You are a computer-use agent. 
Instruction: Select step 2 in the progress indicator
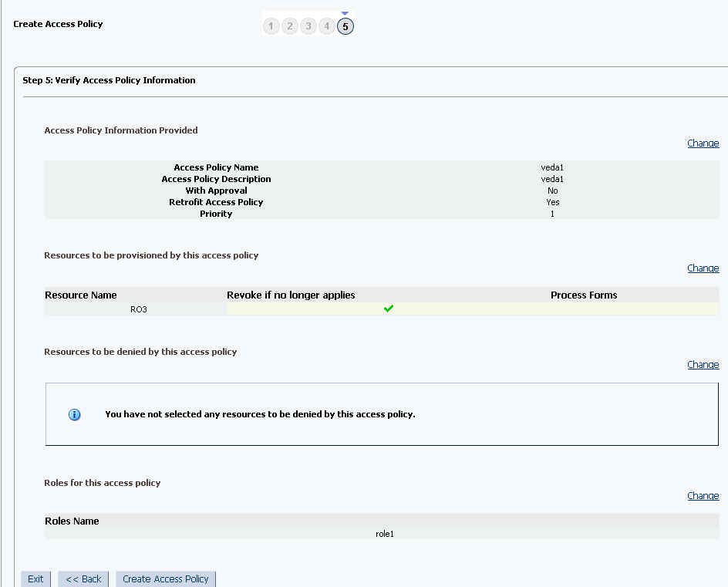coord(289,25)
